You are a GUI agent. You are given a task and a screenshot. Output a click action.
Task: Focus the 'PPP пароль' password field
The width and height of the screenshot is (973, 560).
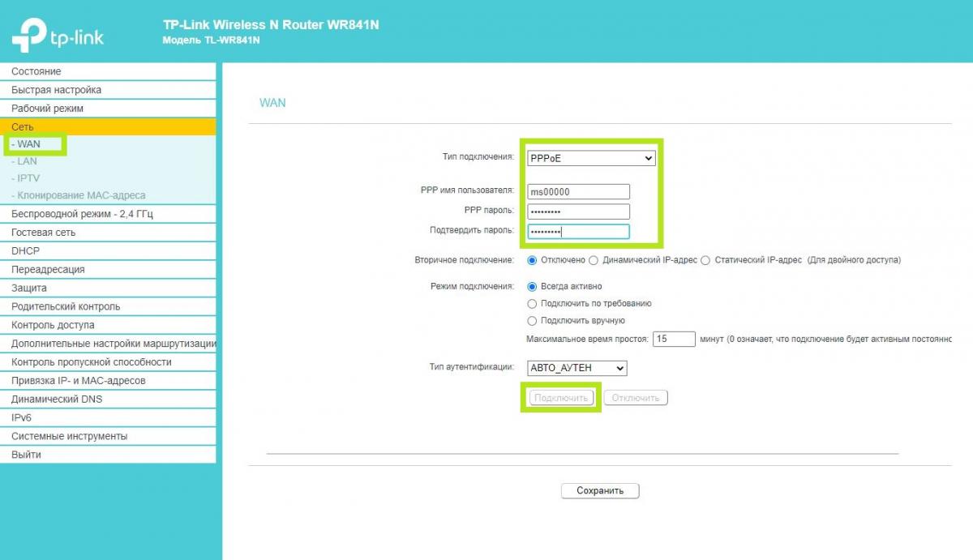[x=578, y=212]
